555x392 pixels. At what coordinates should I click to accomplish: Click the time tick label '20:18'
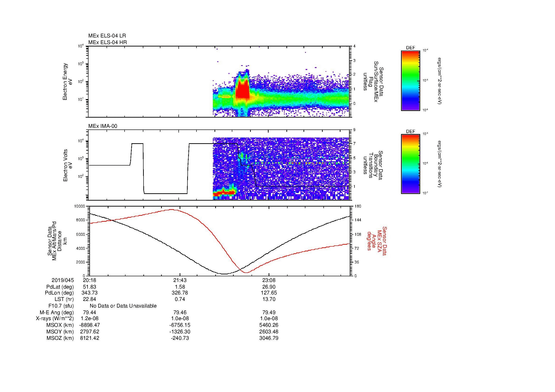(89, 280)
